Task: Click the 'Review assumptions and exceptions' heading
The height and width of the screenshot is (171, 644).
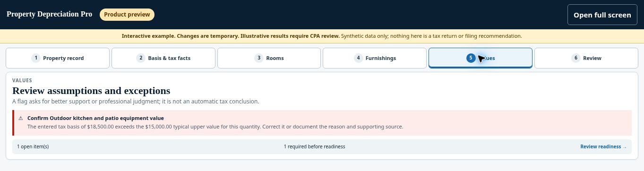Action: coord(91,91)
